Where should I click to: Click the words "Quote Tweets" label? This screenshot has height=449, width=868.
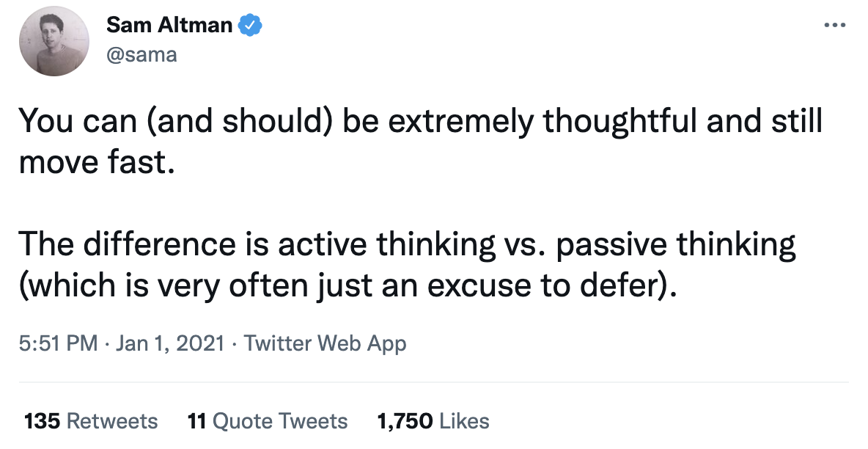tap(280, 421)
